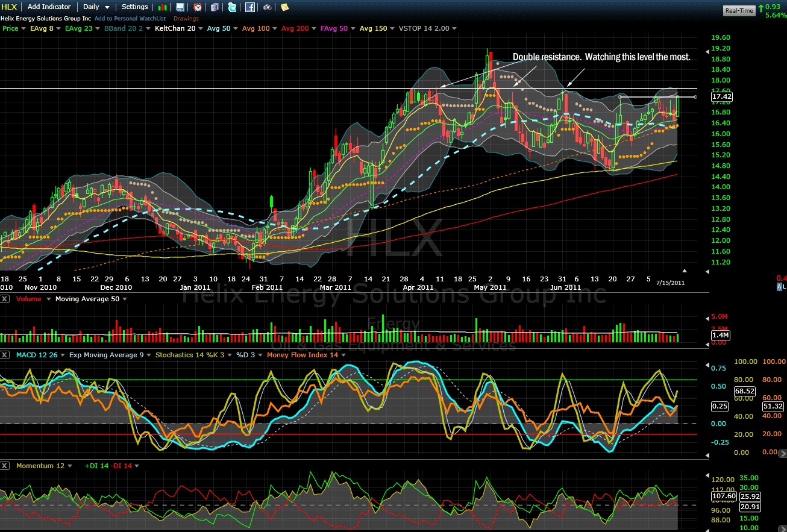
Task: Click the 7/15/2011 date label
Action: [670, 282]
